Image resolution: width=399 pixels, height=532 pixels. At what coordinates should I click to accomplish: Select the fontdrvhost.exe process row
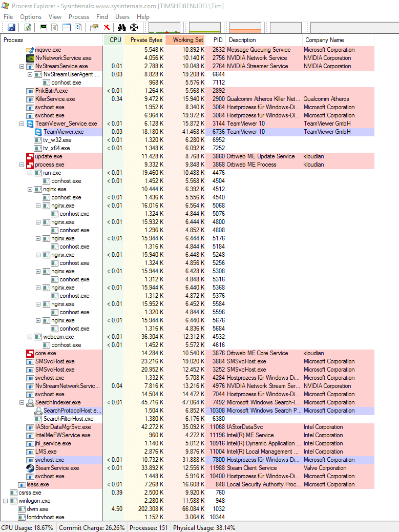coord(187,517)
